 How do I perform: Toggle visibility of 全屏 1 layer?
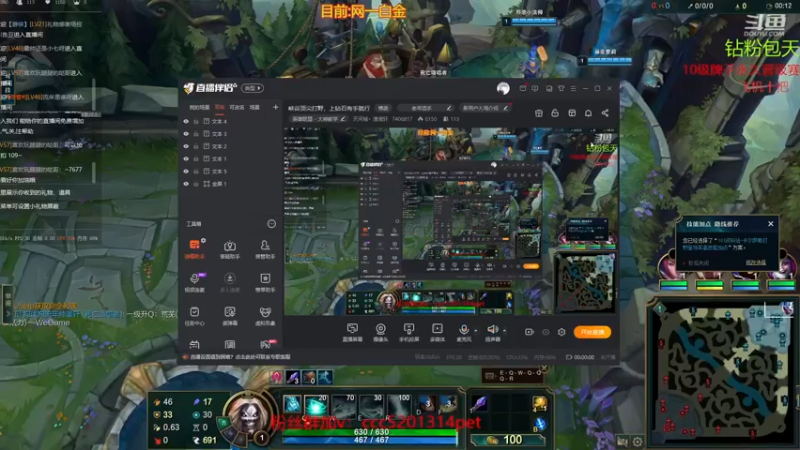coord(186,184)
